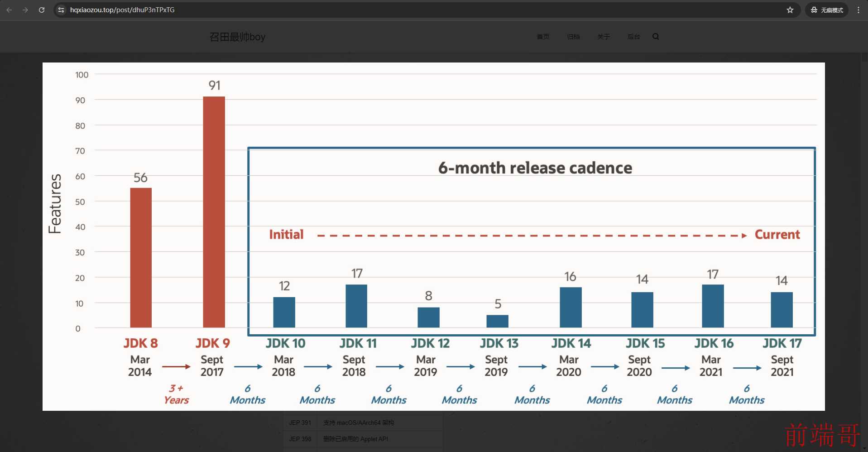The width and height of the screenshot is (868, 452).
Task: Open the 后台 nav link
Action: pos(633,37)
